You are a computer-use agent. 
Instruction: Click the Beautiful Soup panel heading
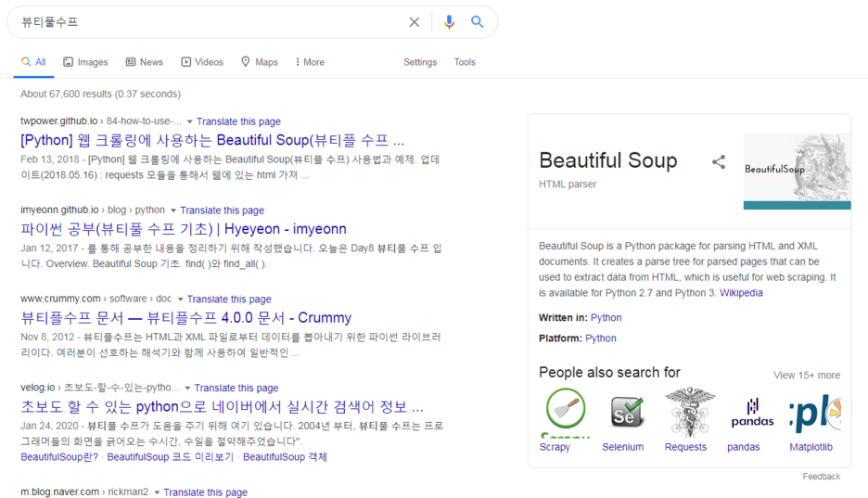pos(607,160)
